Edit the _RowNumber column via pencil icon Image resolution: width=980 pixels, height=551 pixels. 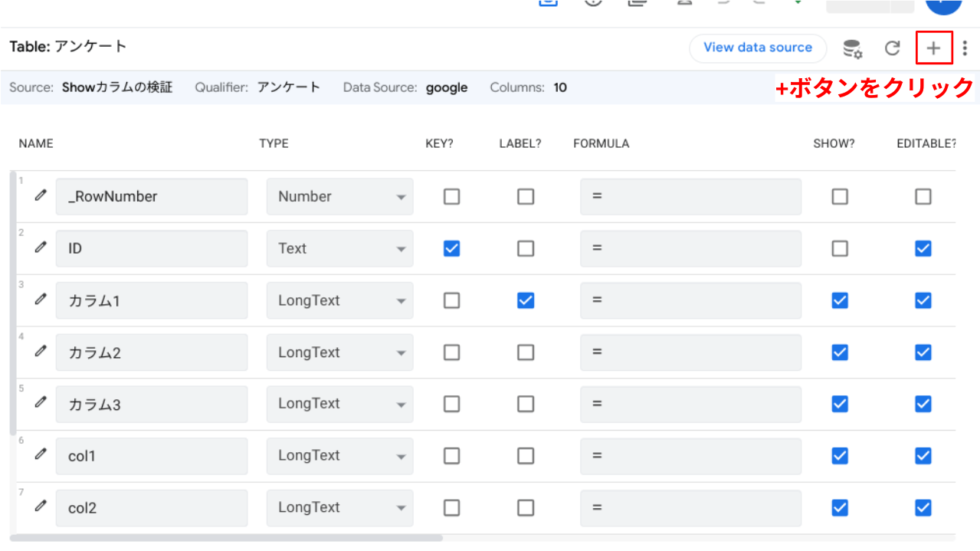point(41,195)
